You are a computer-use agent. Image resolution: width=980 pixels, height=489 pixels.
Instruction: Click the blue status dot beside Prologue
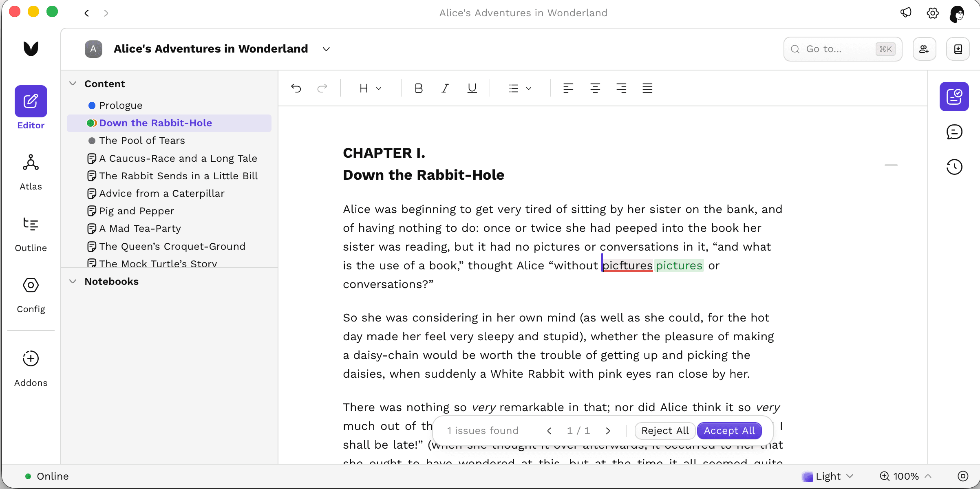click(x=92, y=106)
